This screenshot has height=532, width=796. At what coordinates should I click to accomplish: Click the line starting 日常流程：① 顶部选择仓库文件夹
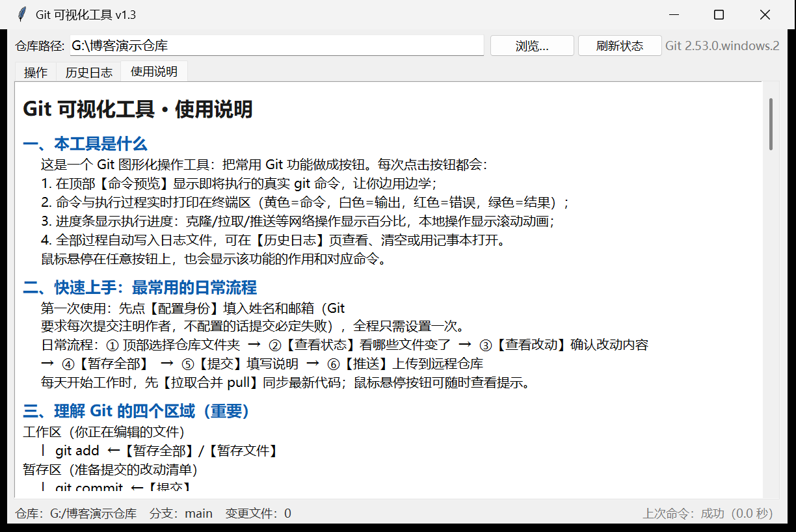pos(345,345)
